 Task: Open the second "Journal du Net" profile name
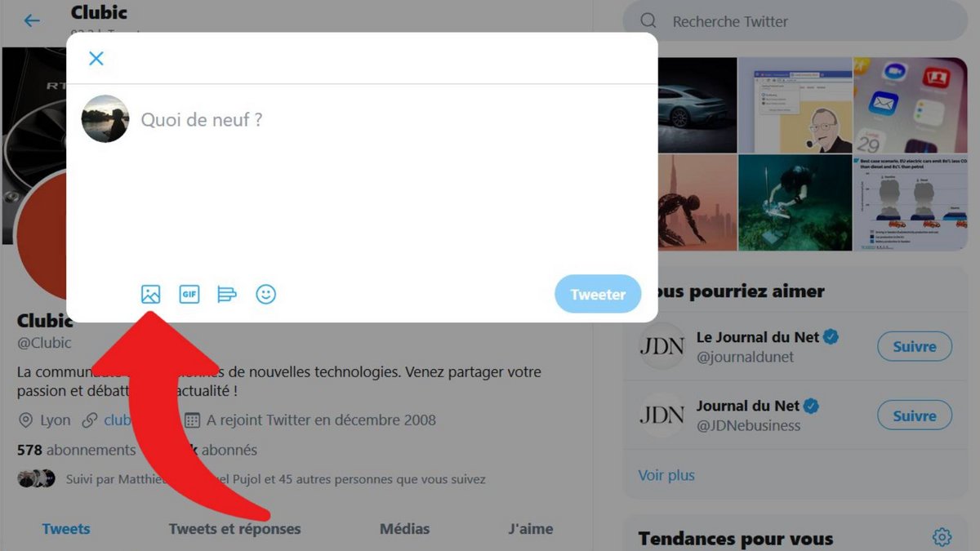(748, 406)
